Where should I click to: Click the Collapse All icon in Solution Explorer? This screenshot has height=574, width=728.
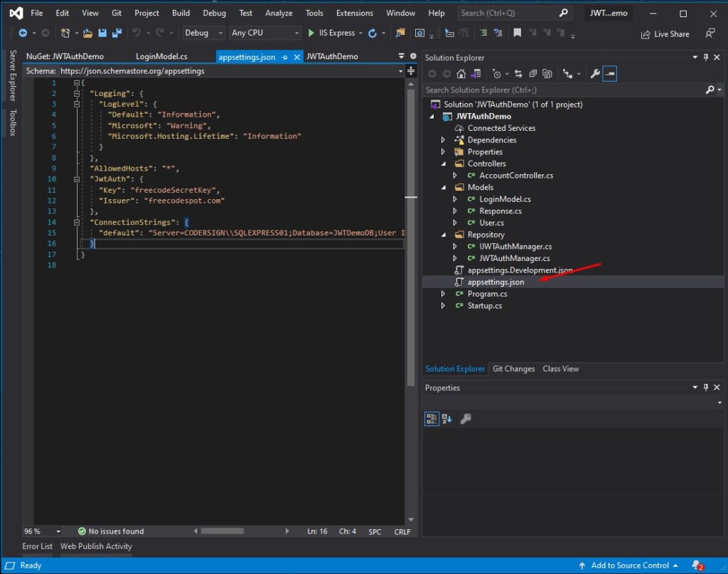pos(533,74)
